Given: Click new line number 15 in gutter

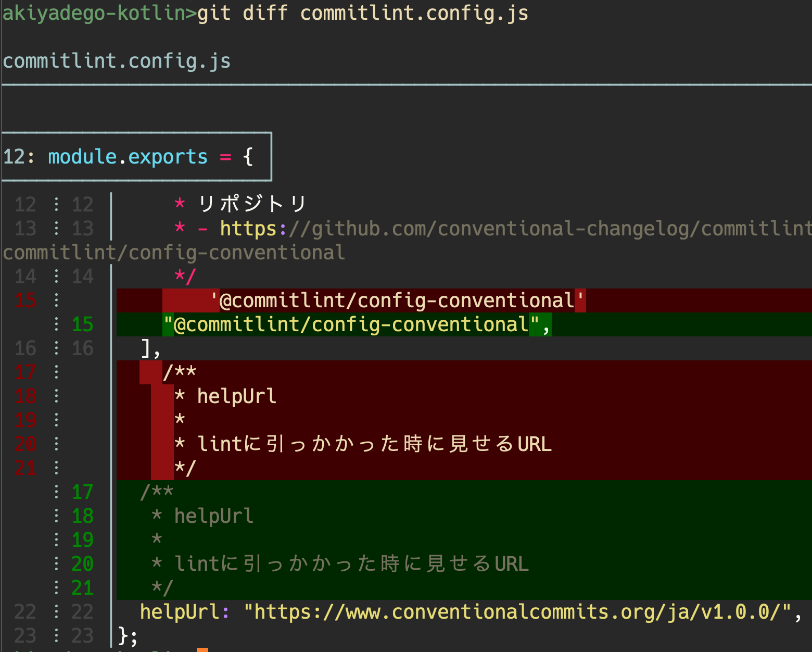Looking at the screenshot, I should 82,324.
